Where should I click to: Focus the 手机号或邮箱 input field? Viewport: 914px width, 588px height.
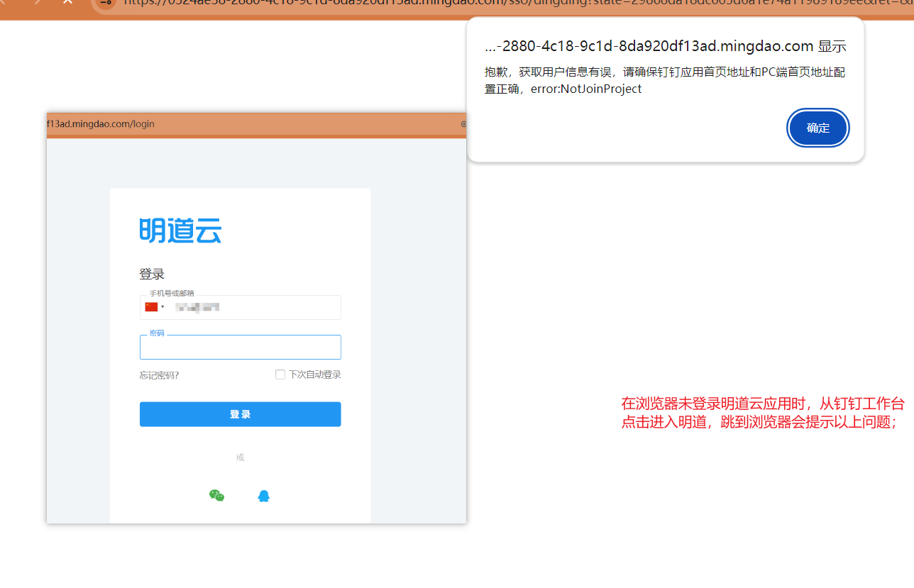point(241,307)
